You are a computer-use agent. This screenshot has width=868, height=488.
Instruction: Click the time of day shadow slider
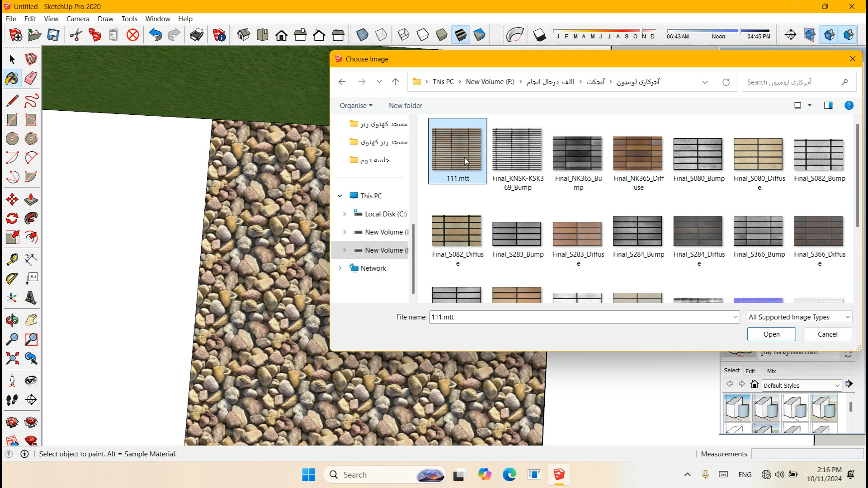tap(718, 31)
